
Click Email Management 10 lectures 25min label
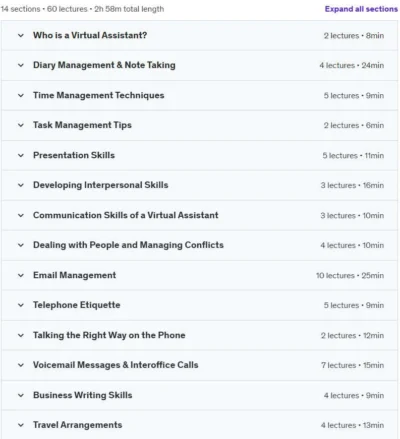pos(350,276)
